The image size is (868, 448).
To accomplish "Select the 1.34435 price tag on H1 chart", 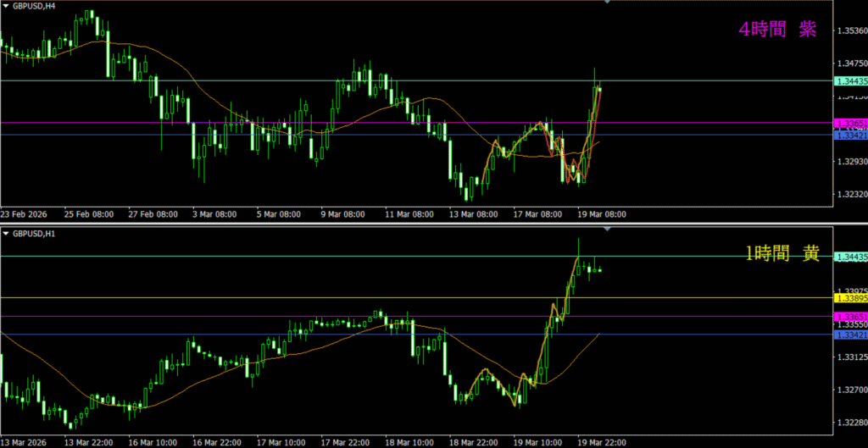I will 851,257.
